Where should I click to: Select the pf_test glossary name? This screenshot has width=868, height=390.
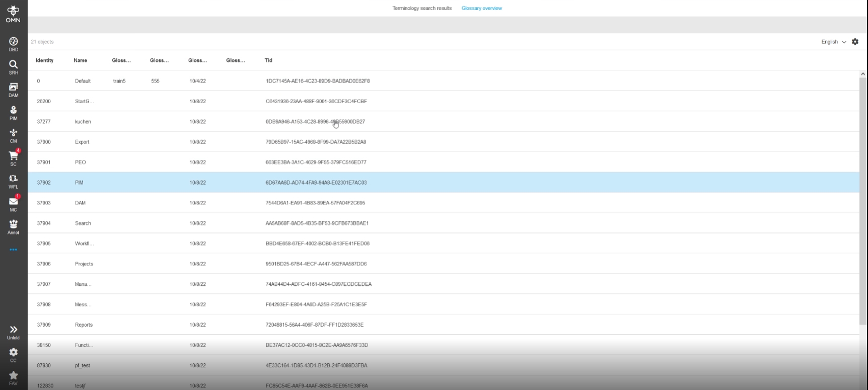point(83,365)
